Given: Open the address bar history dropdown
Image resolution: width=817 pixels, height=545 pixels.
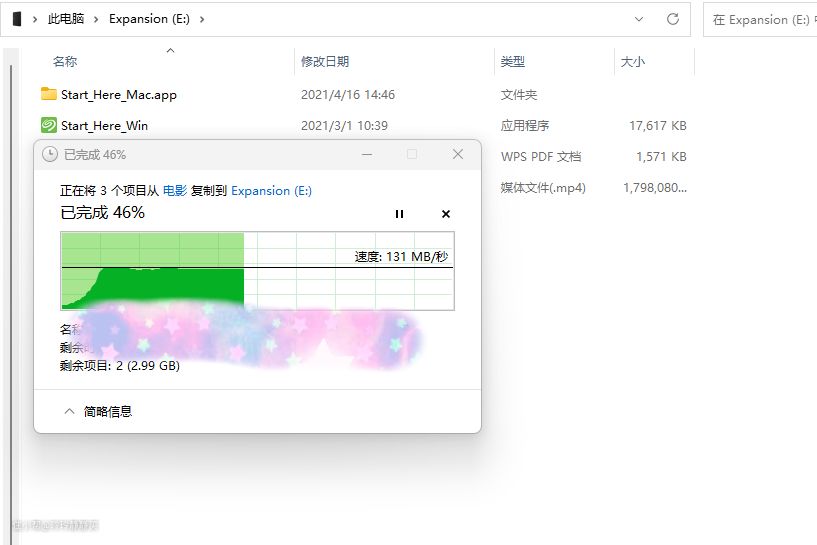Looking at the screenshot, I should (x=640, y=19).
